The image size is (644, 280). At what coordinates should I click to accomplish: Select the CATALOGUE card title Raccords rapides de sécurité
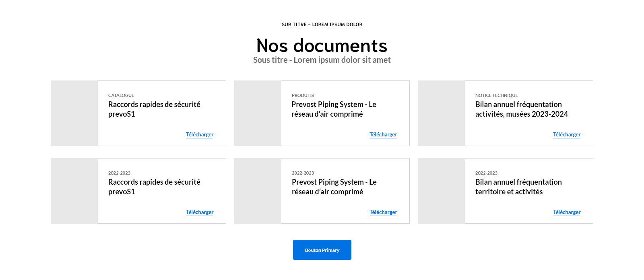(154, 109)
